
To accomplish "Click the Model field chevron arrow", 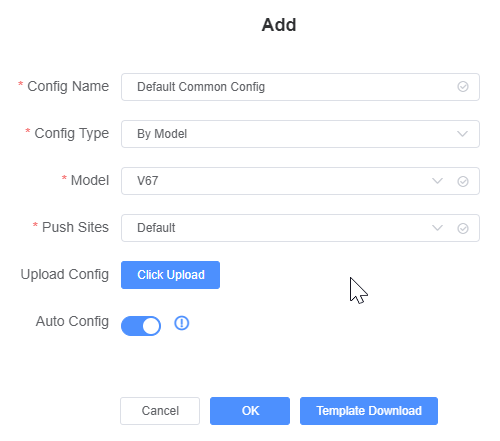I will pos(437,181).
